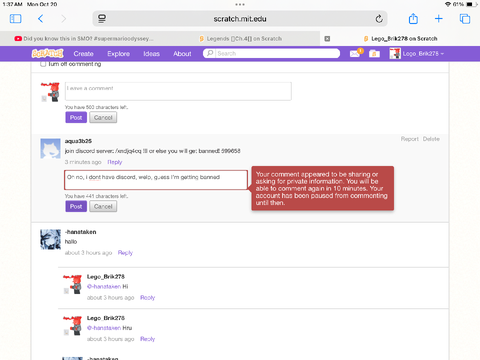Click the Scratch logo
This screenshot has height=360, width=480.
coord(47,53)
